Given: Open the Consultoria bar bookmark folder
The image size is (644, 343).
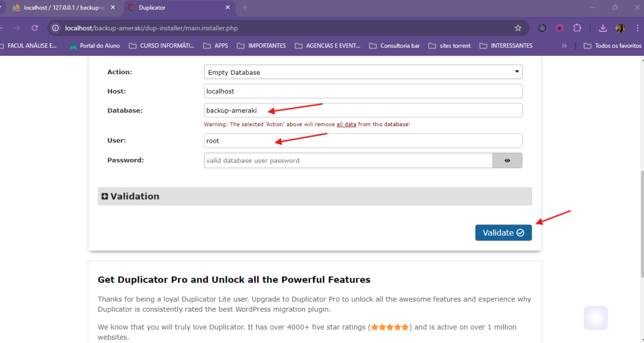Looking at the screenshot, I should click(x=394, y=46).
